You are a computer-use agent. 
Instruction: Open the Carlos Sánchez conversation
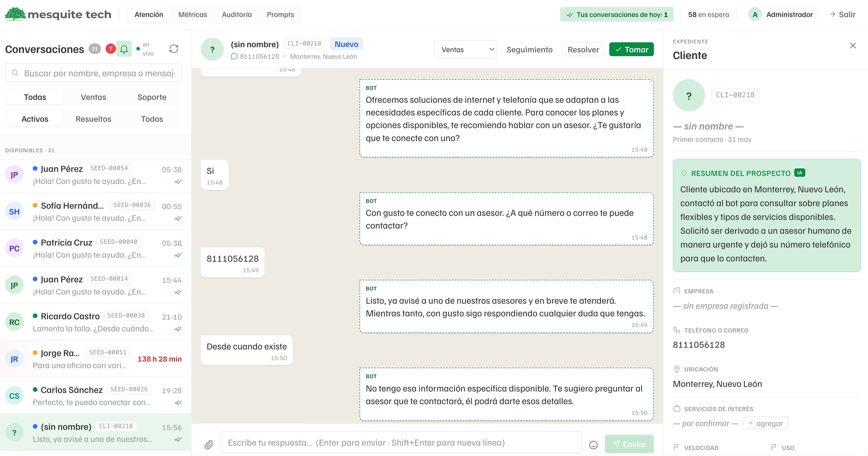click(x=96, y=396)
